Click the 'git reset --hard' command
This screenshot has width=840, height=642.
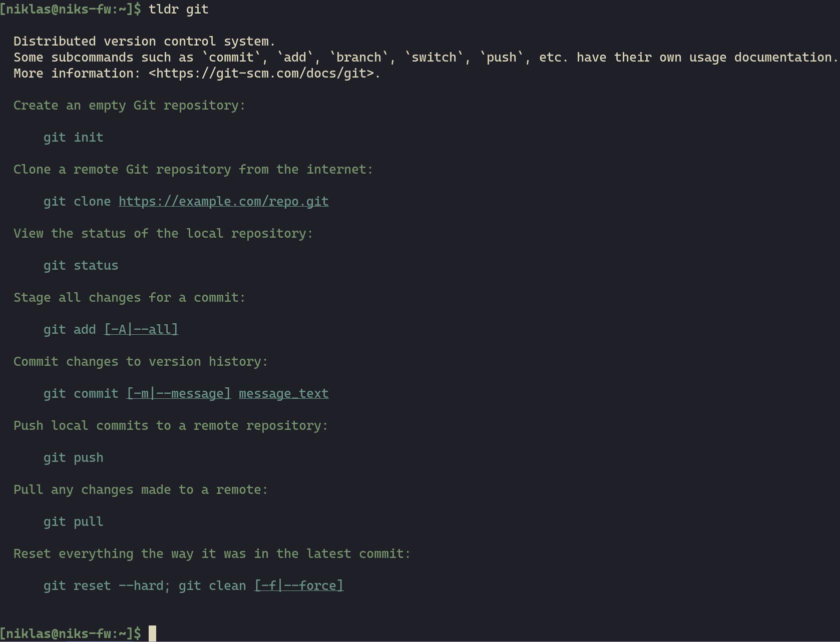[104, 586]
